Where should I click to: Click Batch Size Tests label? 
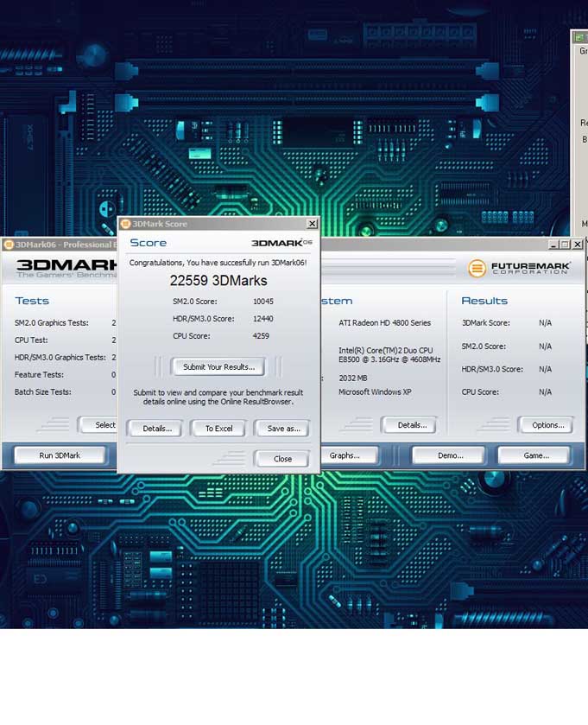point(42,391)
